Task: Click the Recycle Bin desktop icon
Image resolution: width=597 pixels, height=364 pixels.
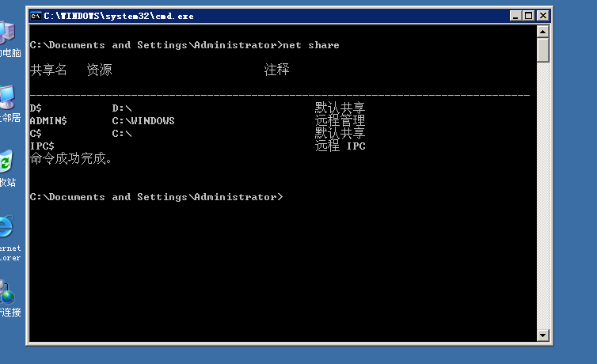Action: coord(8,169)
